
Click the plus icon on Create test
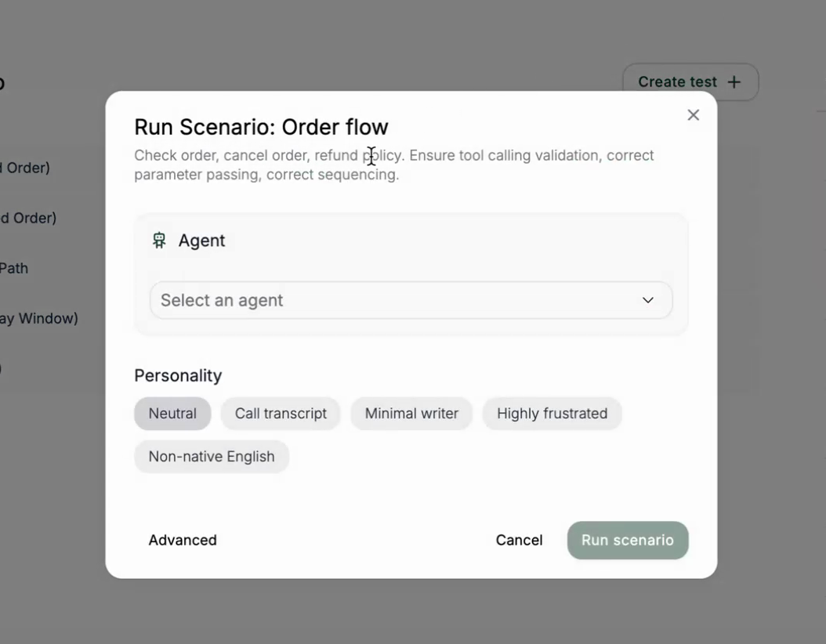(733, 81)
